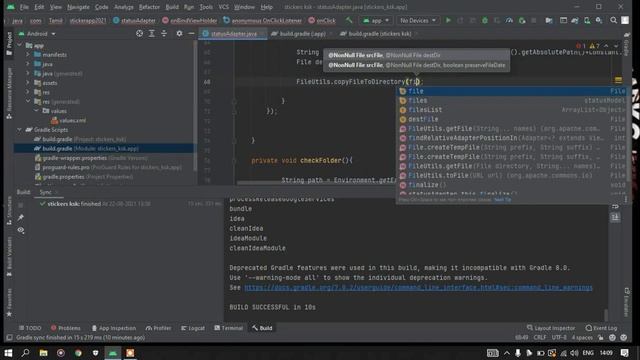Open the Profile app gauge icon
Image resolution: width=640 pixels, height=360 pixels.
click(509, 20)
